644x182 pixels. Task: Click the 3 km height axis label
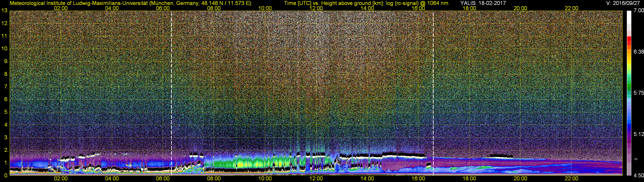pyautogui.click(x=6, y=137)
